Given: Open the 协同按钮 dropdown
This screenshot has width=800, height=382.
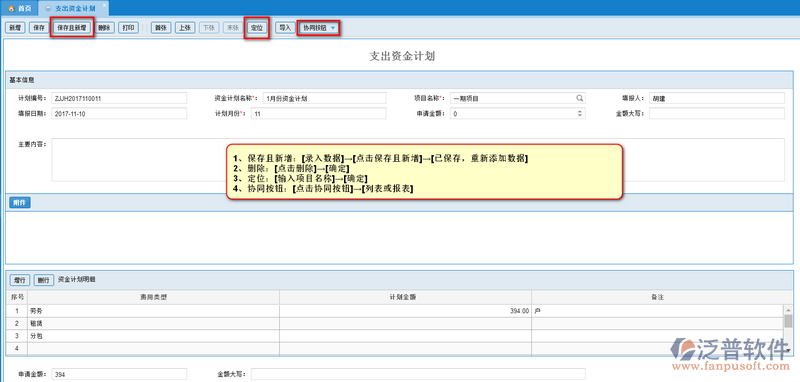Looking at the screenshot, I should (x=318, y=28).
